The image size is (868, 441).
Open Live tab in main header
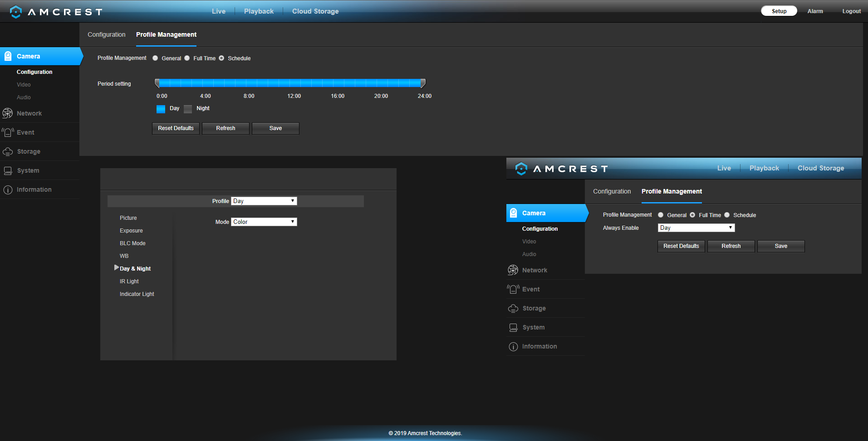tap(219, 11)
